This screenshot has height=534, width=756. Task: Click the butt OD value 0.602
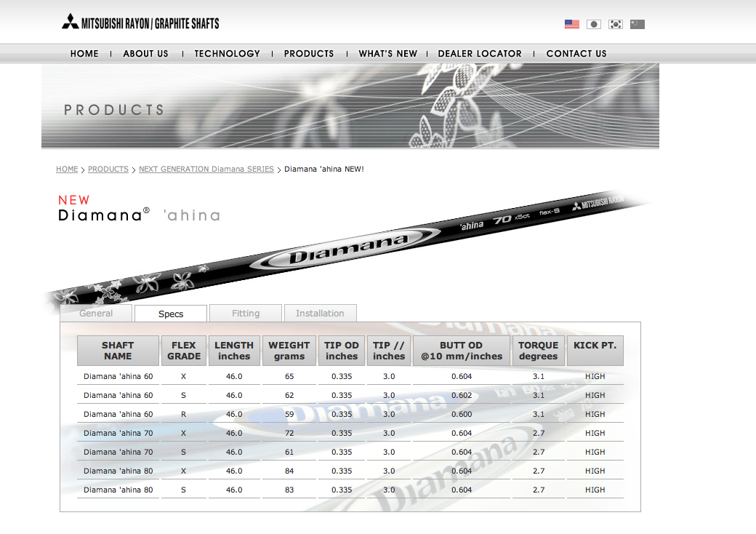pos(462,395)
